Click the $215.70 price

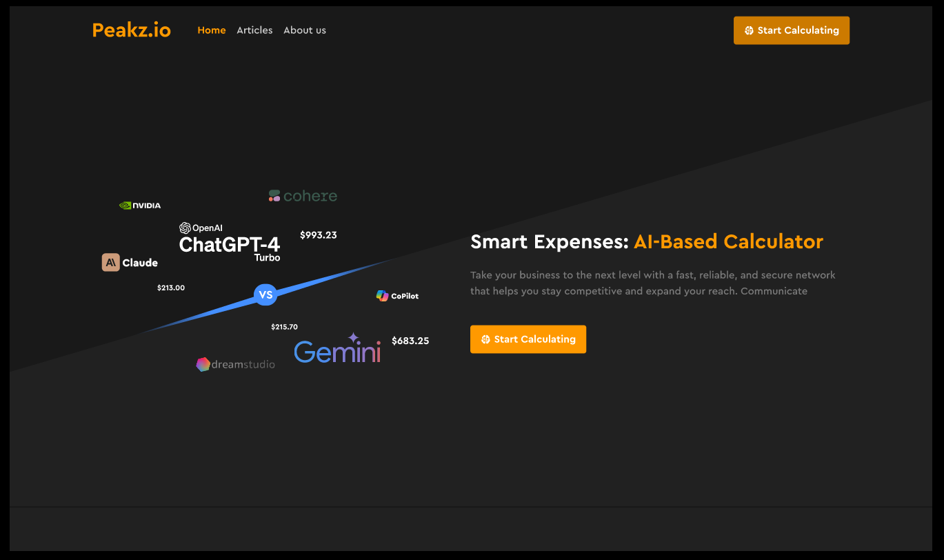coord(285,327)
